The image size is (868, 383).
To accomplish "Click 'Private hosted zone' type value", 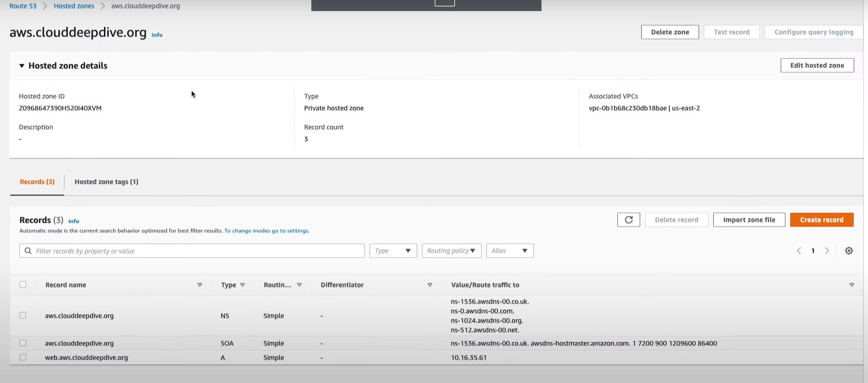I will 334,108.
